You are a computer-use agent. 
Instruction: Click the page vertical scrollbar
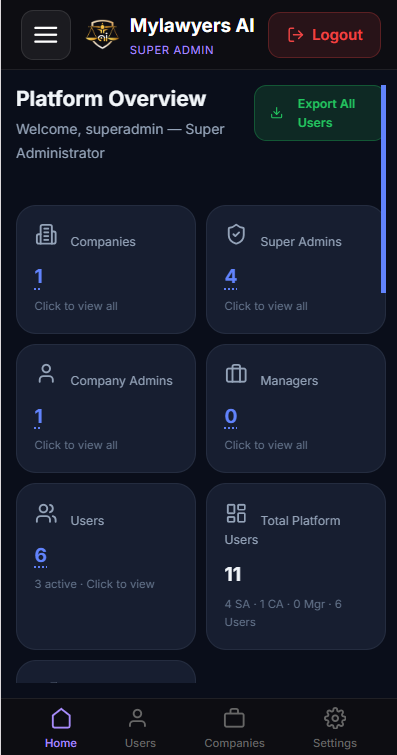click(x=383, y=189)
